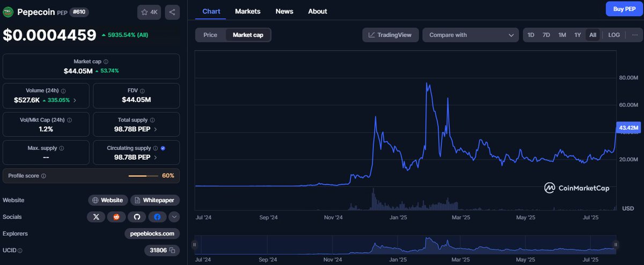Click the $0.0004459 price value

click(x=50, y=35)
